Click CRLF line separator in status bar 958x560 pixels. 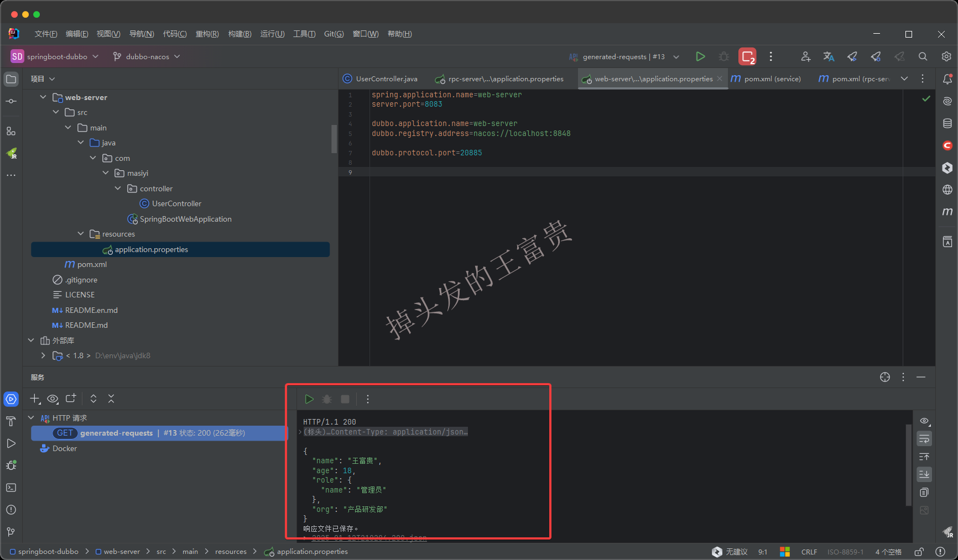[809, 552]
